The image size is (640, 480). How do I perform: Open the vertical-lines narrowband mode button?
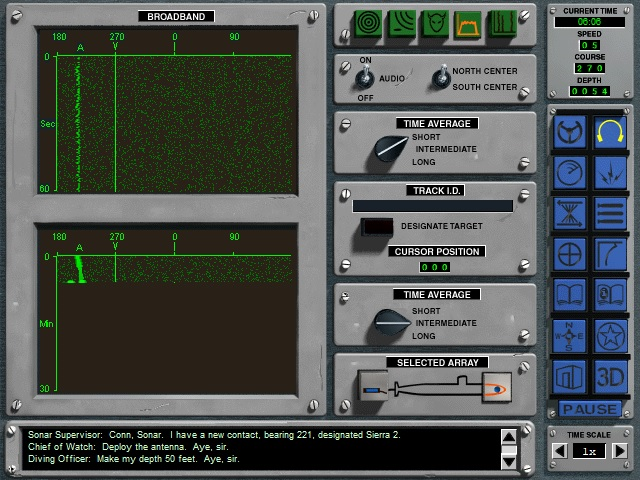click(502, 24)
